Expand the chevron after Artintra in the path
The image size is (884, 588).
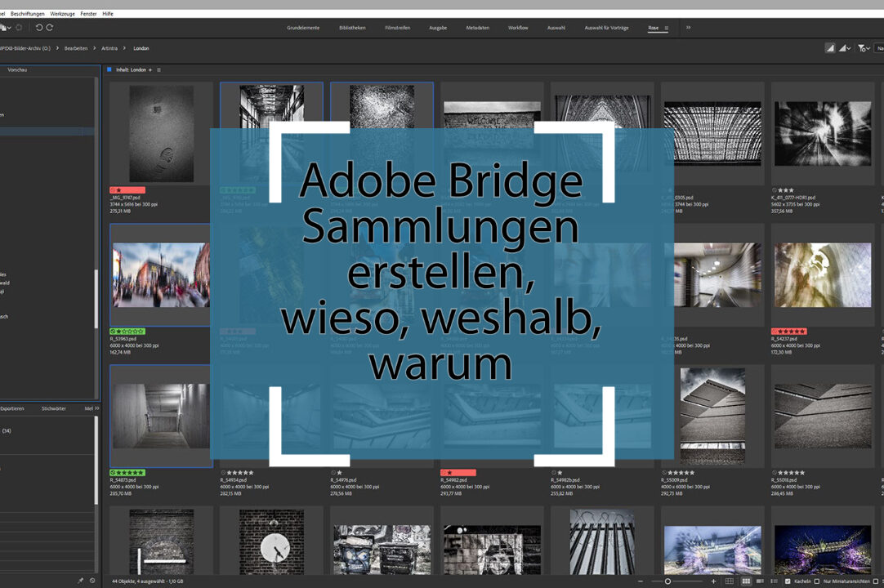(125, 48)
